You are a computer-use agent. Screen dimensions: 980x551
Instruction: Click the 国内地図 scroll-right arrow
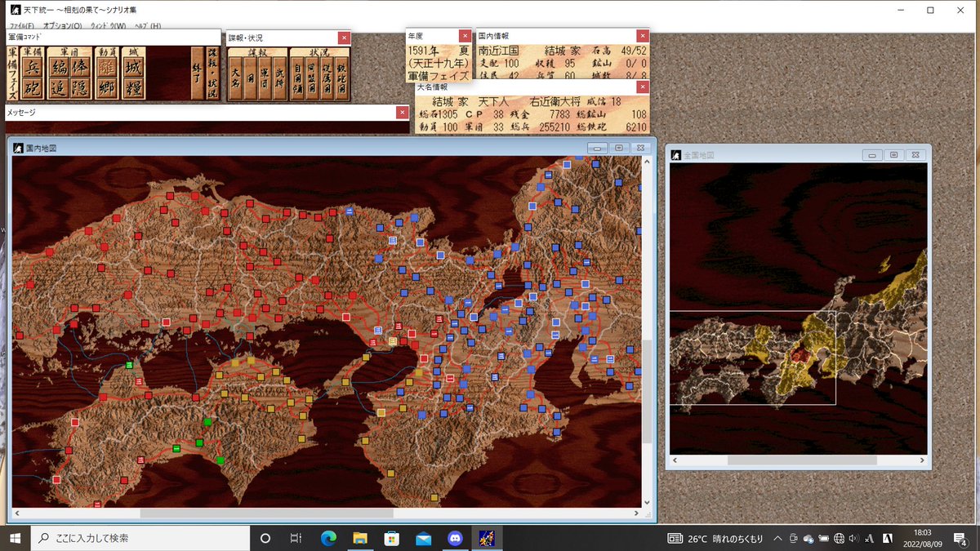(638, 513)
